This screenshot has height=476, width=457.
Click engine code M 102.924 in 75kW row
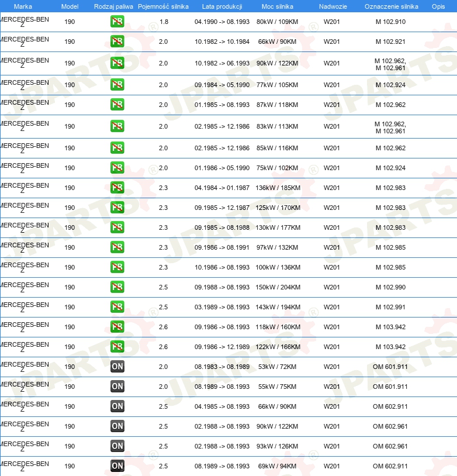pyautogui.click(x=390, y=168)
